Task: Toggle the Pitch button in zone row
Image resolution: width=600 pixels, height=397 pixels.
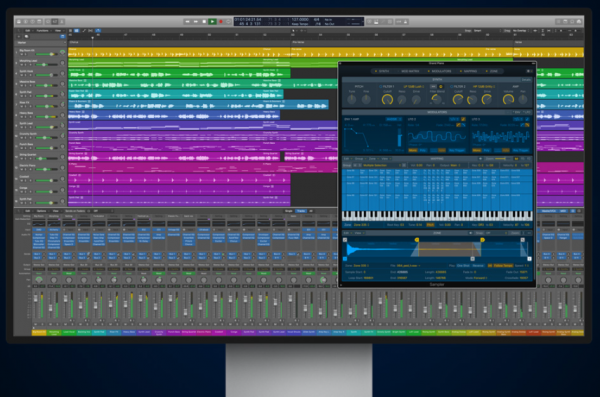Action: (x=430, y=225)
